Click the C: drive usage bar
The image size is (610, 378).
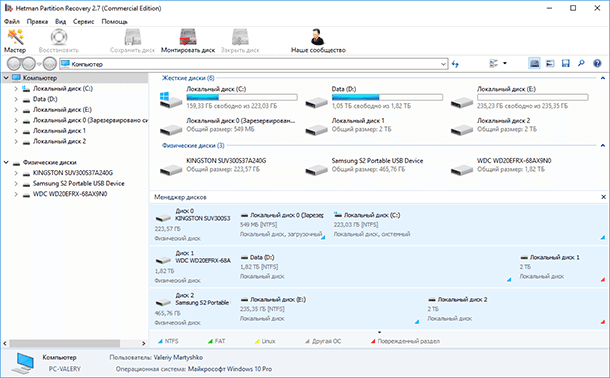[x=242, y=97]
